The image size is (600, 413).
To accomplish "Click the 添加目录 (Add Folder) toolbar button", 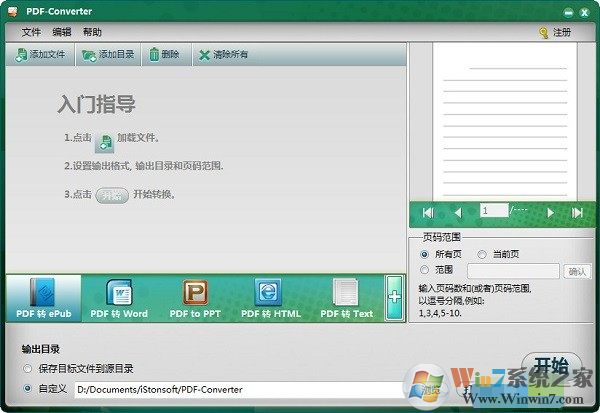I will point(108,55).
